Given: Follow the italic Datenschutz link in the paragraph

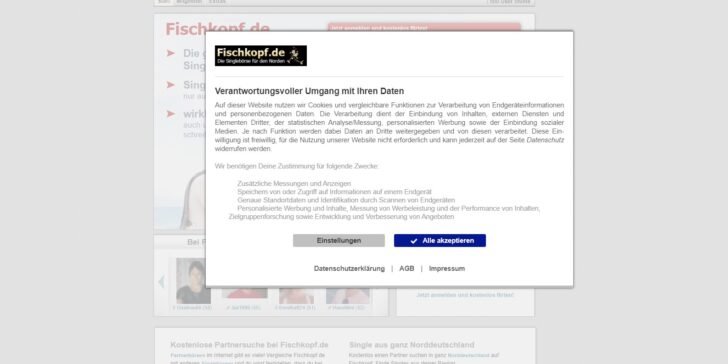Looking at the screenshot, I should 545,140.
